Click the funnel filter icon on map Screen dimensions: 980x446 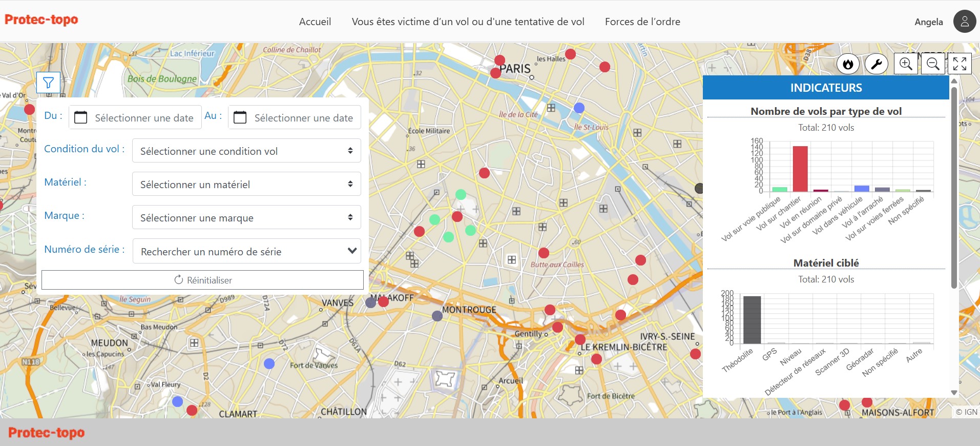point(48,83)
